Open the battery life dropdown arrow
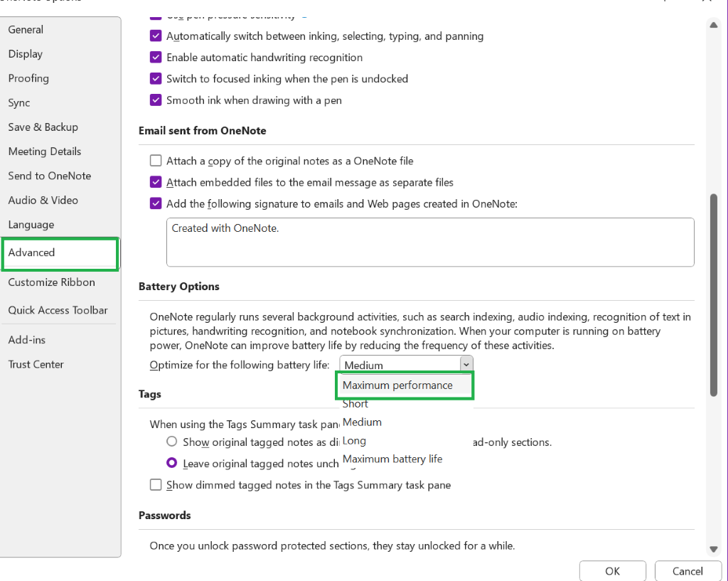 click(x=466, y=365)
